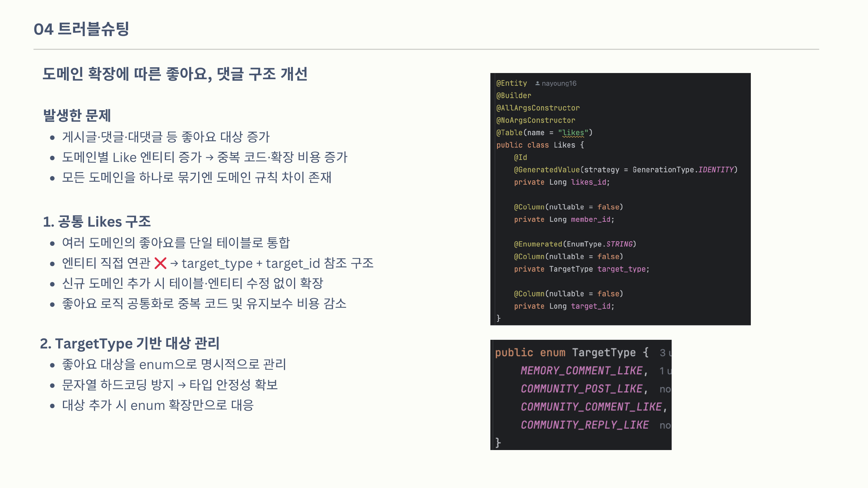Viewport: 868px width, 488px height.
Task: Click the 'private Long target_id;' line
Action: pyautogui.click(x=564, y=306)
